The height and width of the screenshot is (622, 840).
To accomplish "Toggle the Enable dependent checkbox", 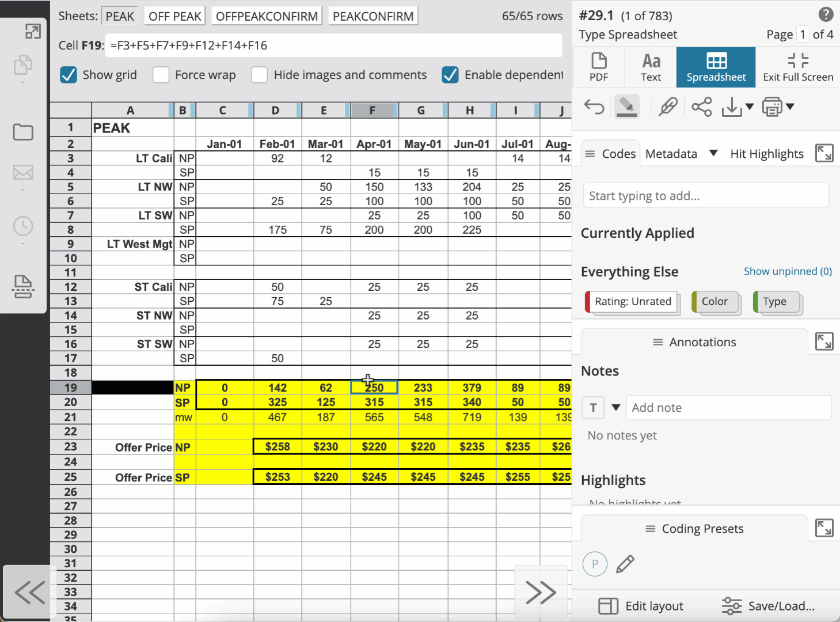I will coord(450,75).
